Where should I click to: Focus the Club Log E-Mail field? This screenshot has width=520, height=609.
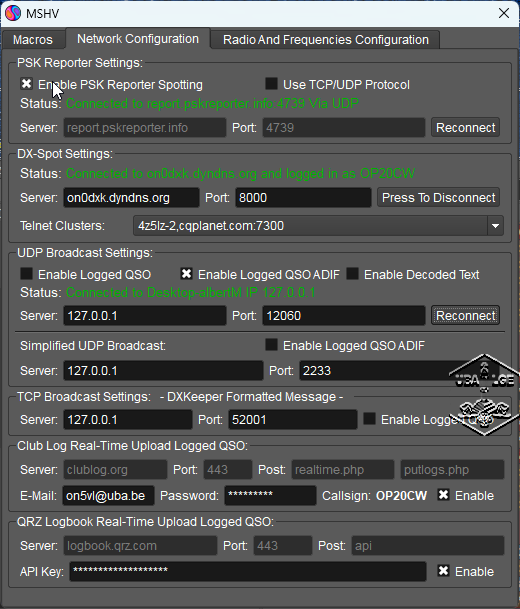tap(108, 496)
